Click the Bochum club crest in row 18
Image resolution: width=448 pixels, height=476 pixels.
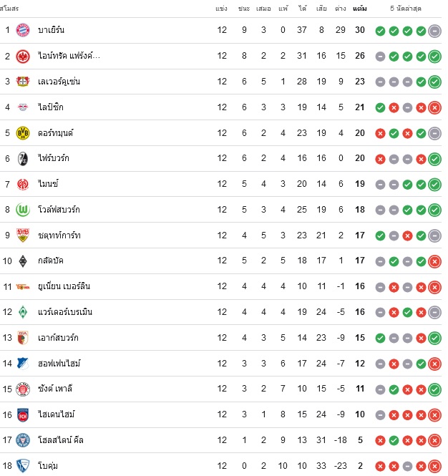(x=23, y=466)
